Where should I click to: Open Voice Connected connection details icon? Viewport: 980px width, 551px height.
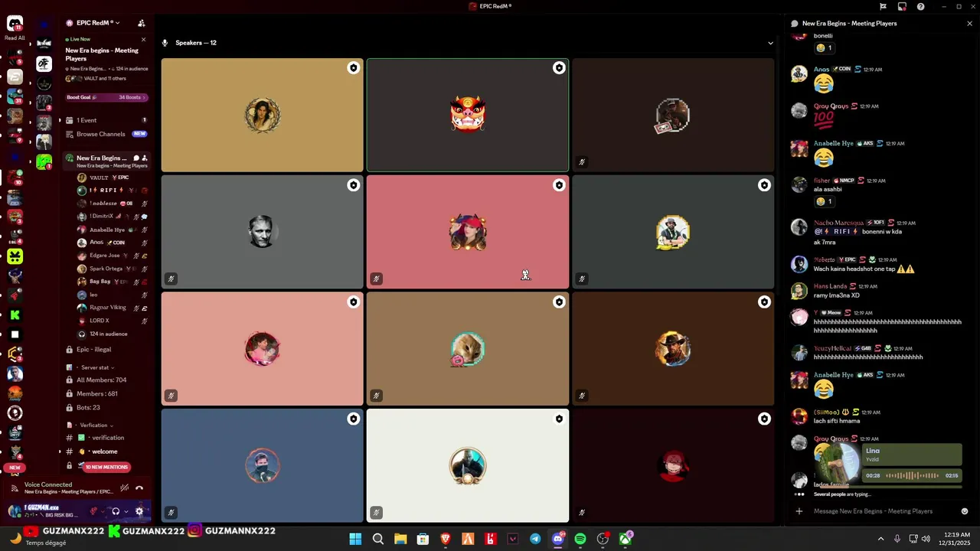[14, 487]
